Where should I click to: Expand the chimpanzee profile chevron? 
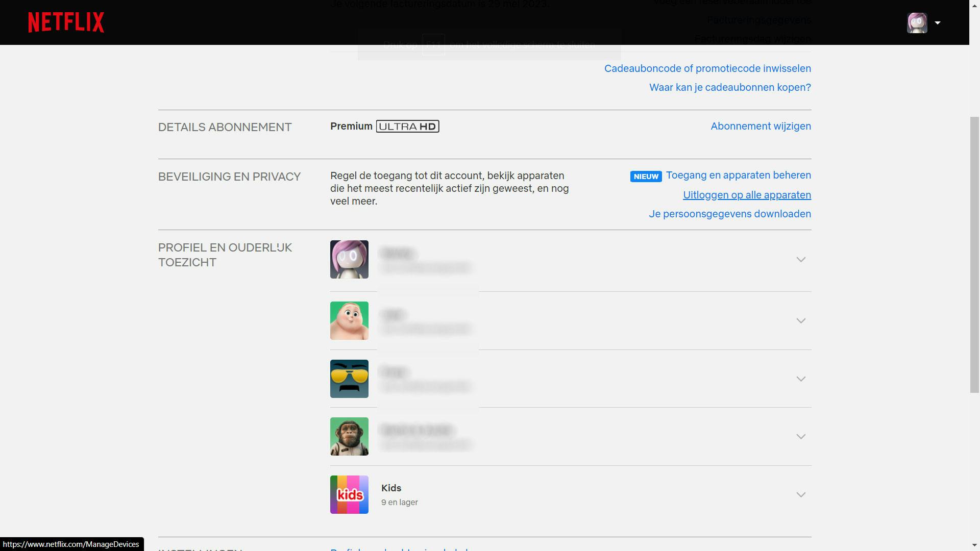click(801, 437)
